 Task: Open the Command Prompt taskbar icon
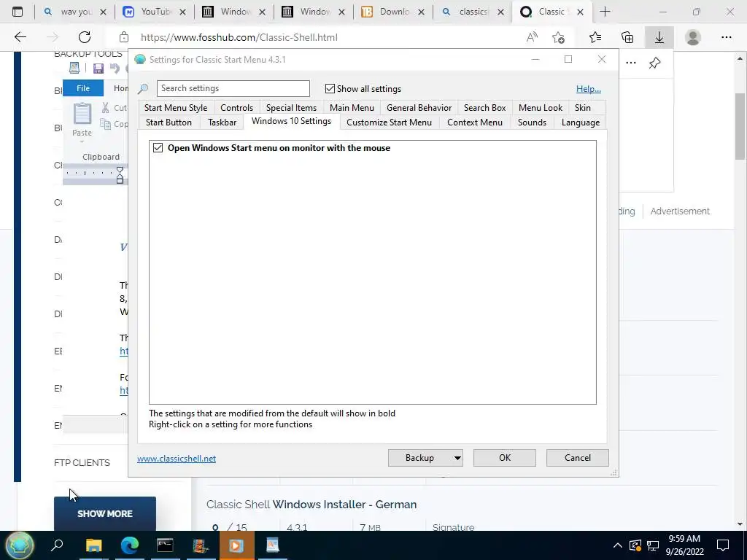tap(165, 545)
